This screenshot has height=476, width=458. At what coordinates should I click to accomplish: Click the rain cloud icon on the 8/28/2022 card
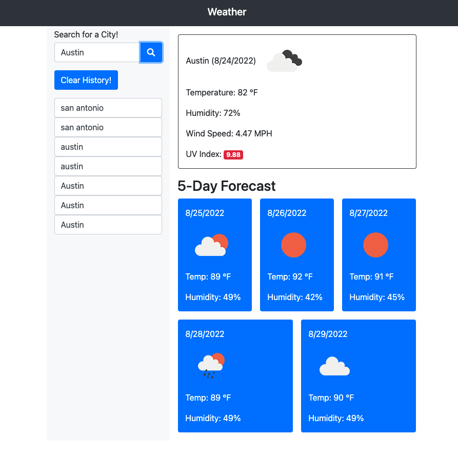(210, 364)
